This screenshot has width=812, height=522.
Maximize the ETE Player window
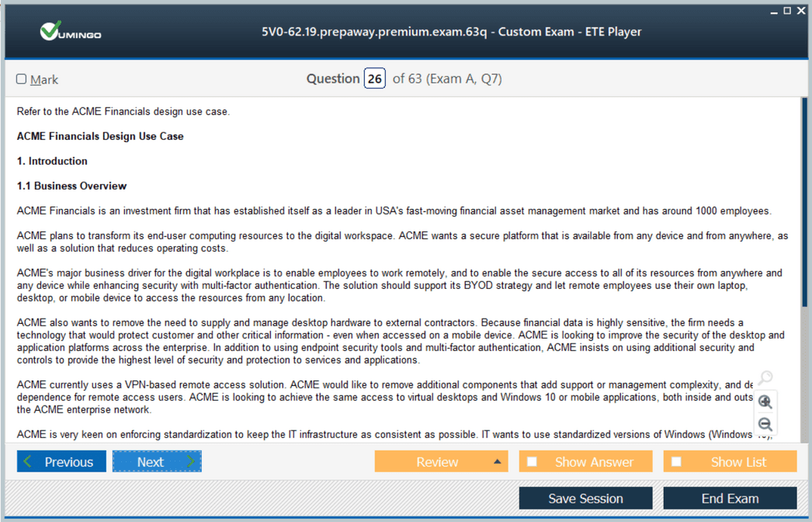tap(787, 11)
